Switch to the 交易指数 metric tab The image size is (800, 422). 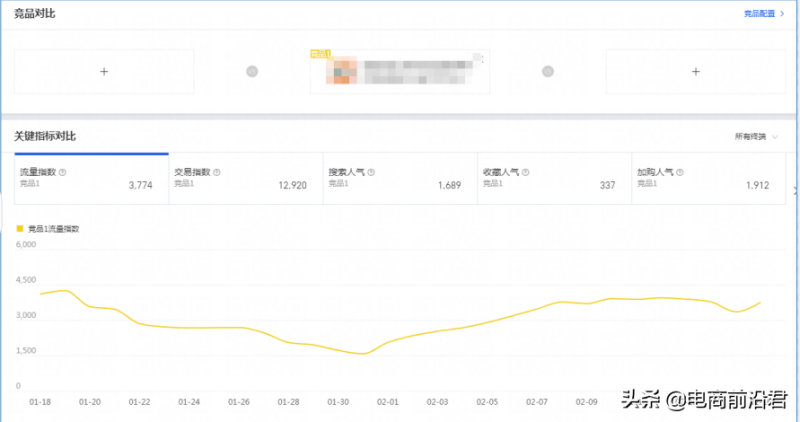click(x=245, y=179)
